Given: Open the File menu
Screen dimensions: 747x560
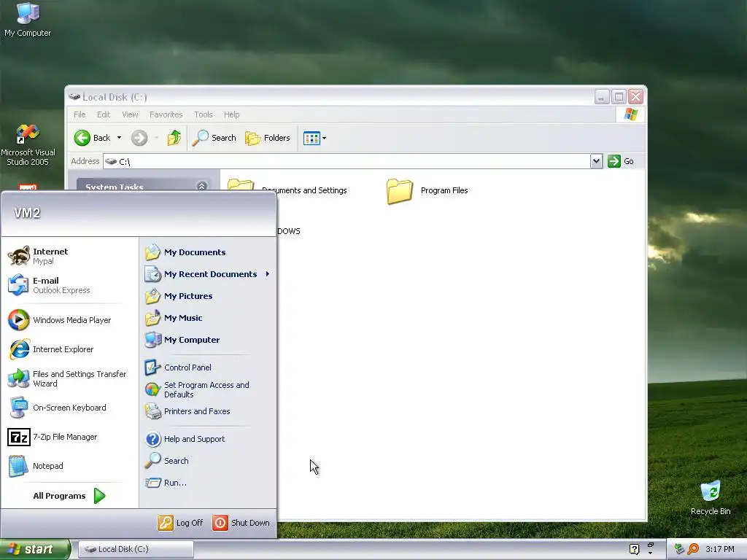Looking at the screenshot, I should (x=80, y=114).
